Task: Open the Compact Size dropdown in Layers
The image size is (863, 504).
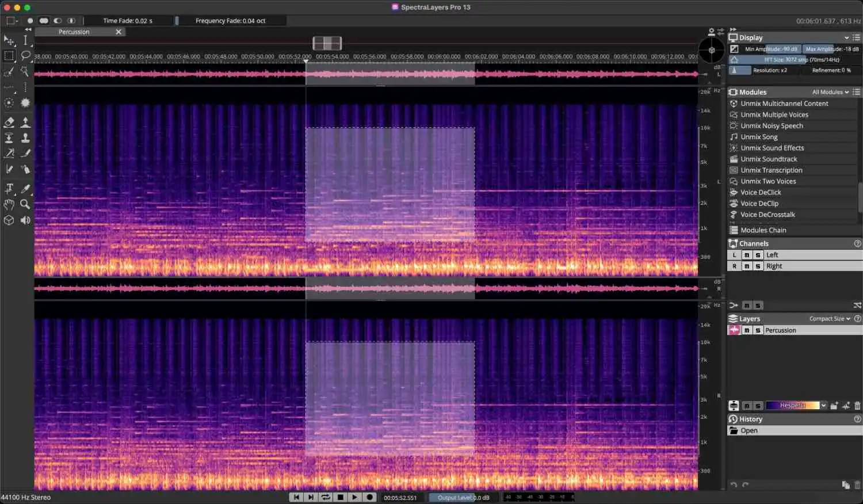Action: click(x=830, y=319)
